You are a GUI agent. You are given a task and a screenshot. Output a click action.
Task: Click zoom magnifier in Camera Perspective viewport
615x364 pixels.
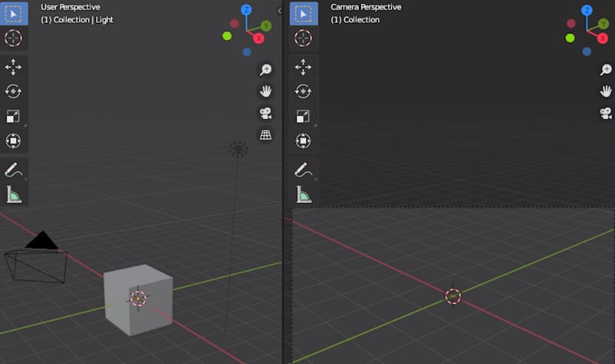[x=606, y=70]
